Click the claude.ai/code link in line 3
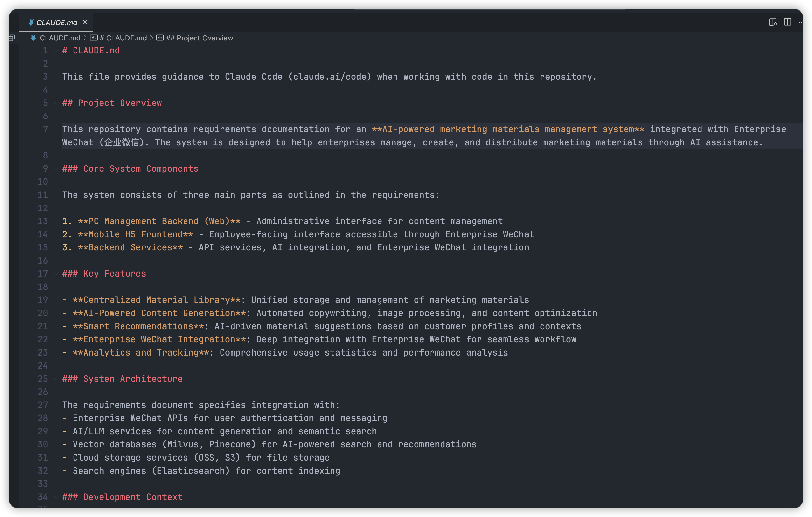The height and width of the screenshot is (517, 812). tap(330, 77)
